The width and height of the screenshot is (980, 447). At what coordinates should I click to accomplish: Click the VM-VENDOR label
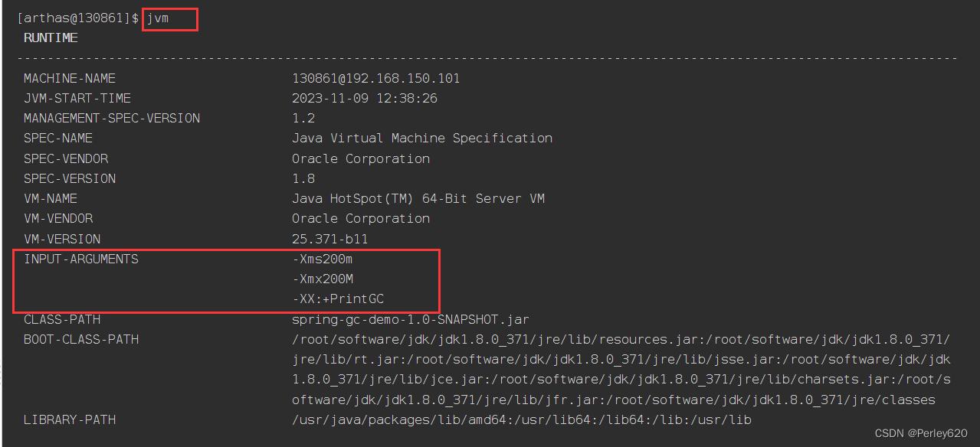tap(58, 218)
